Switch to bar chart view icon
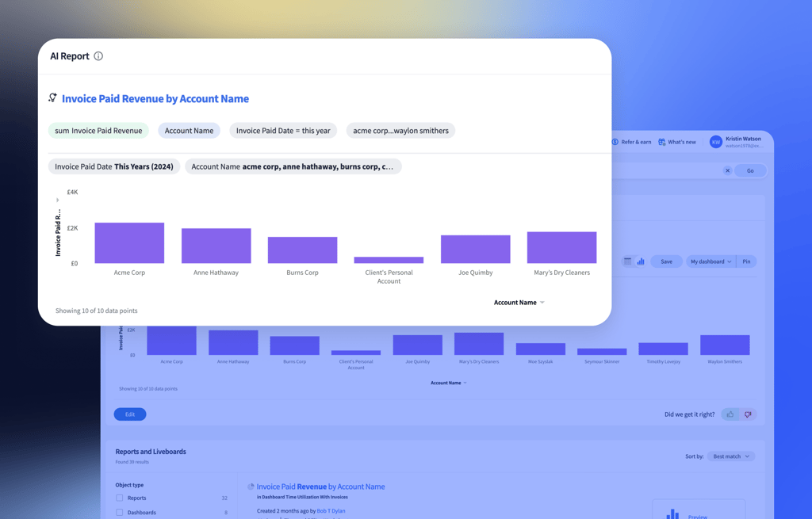The image size is (812, 519). pyautogui.click(x=641, y=261)
